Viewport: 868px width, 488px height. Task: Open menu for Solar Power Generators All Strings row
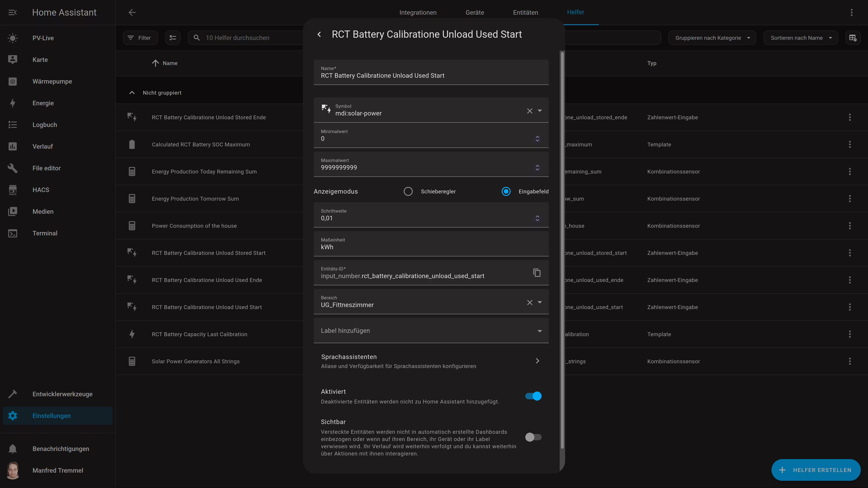pyautogui.click(x=850, y=361)
